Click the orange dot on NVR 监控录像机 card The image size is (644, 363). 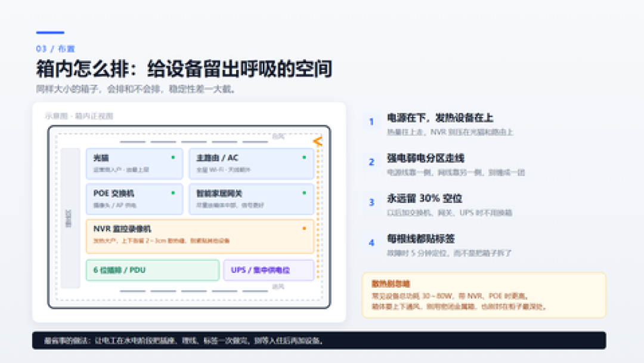point(304,228)
